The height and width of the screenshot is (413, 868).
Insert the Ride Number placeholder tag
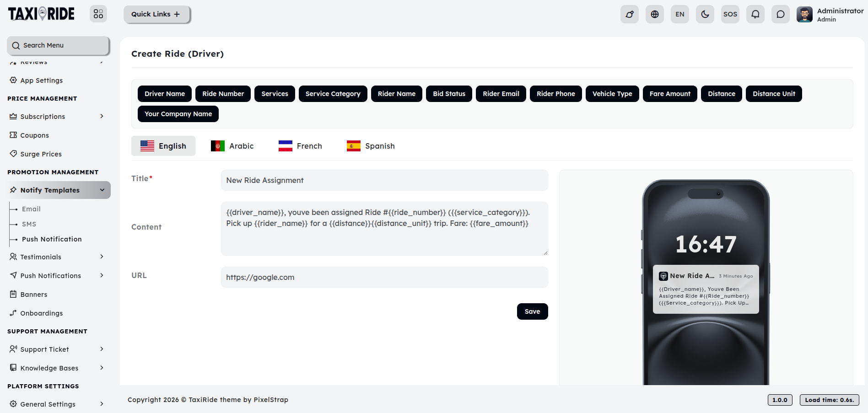click(223, 94)
